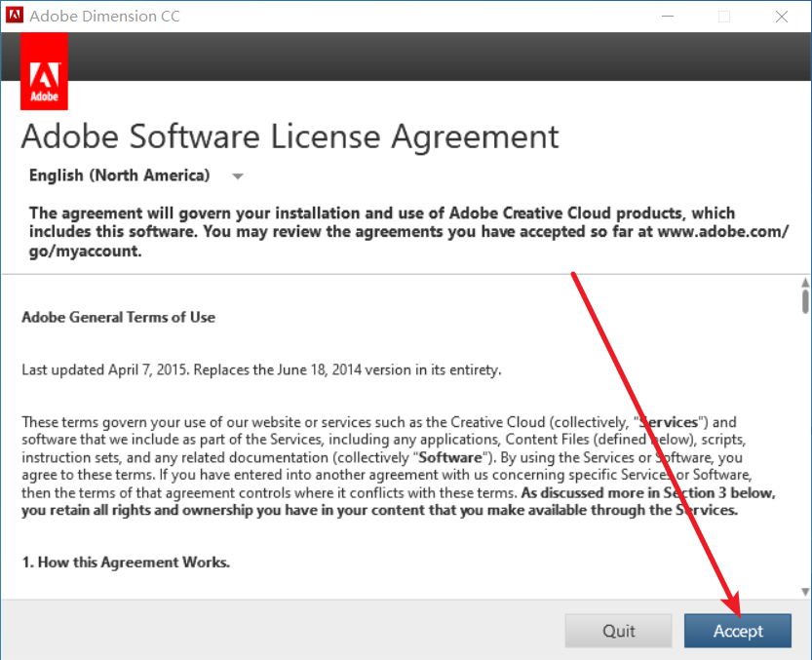Open the language dropdown arrow
This screenshot has height=660, width=812.
[238, 176]
